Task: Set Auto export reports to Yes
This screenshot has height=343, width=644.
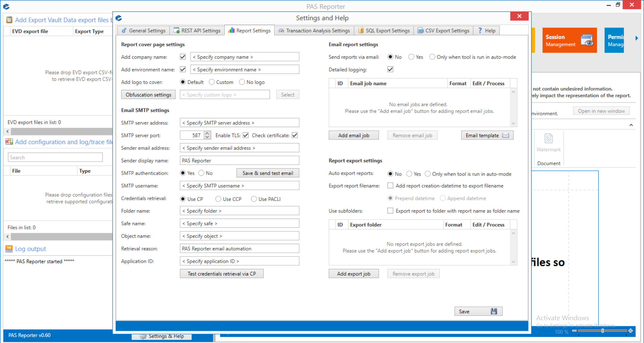Action: [409, 174]
